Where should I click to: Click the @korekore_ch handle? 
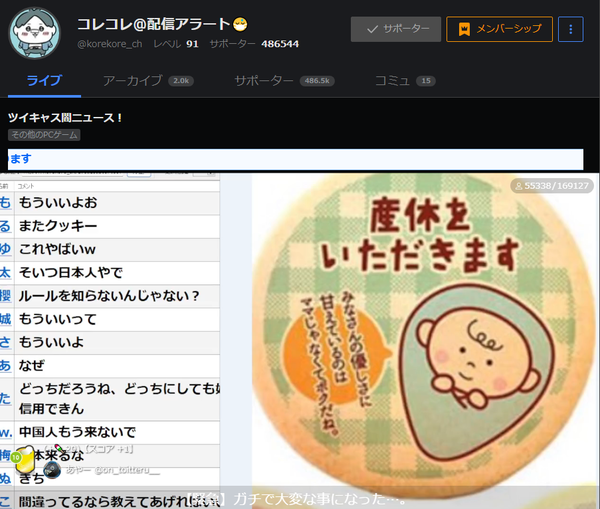[109, 44]
